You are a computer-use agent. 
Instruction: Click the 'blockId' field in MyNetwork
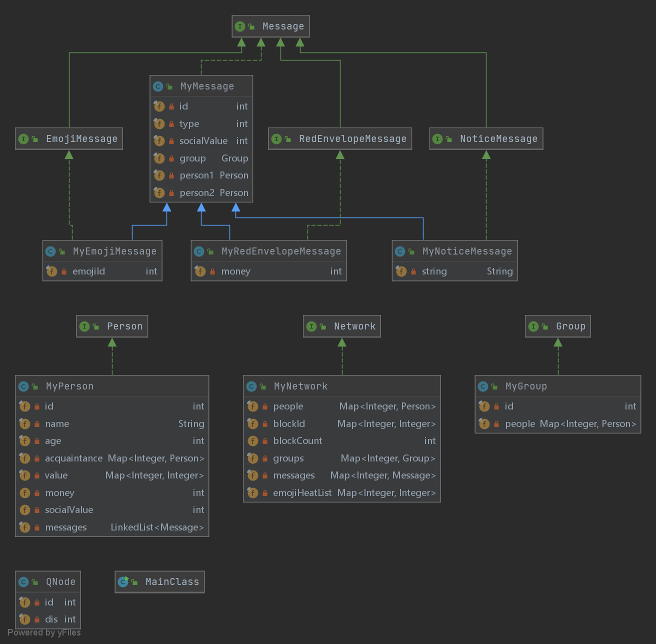pyautogui.click(x=289, y=424)
